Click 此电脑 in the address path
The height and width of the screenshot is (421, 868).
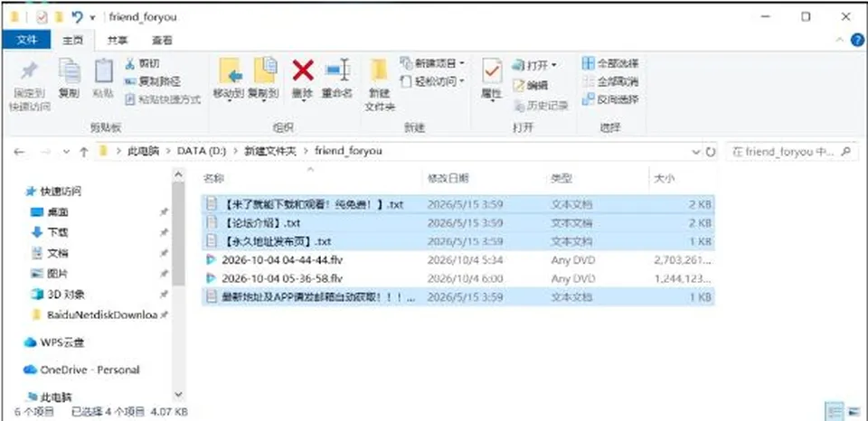click(x=144, y=151)
